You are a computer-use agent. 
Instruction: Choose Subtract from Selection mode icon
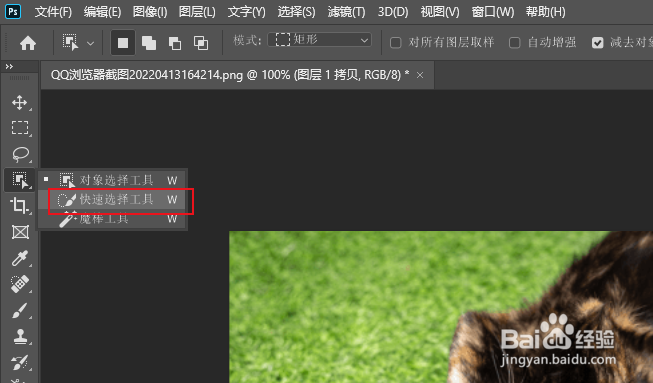(x=175, y=43)
